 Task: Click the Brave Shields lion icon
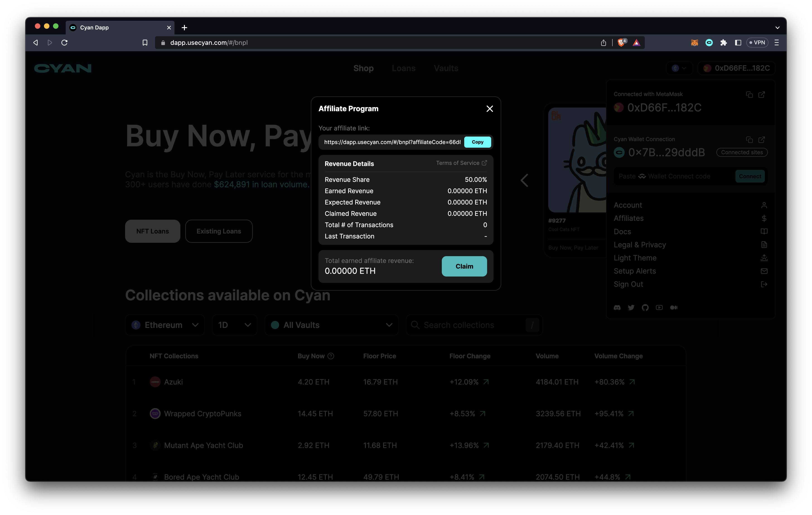pos(621,43)
